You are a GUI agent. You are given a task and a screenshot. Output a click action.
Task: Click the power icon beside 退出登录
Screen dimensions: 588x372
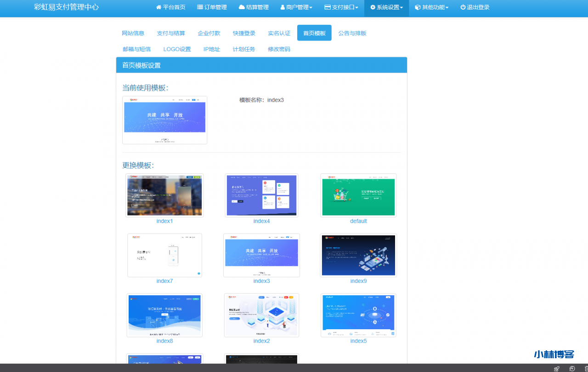[463, 7]
